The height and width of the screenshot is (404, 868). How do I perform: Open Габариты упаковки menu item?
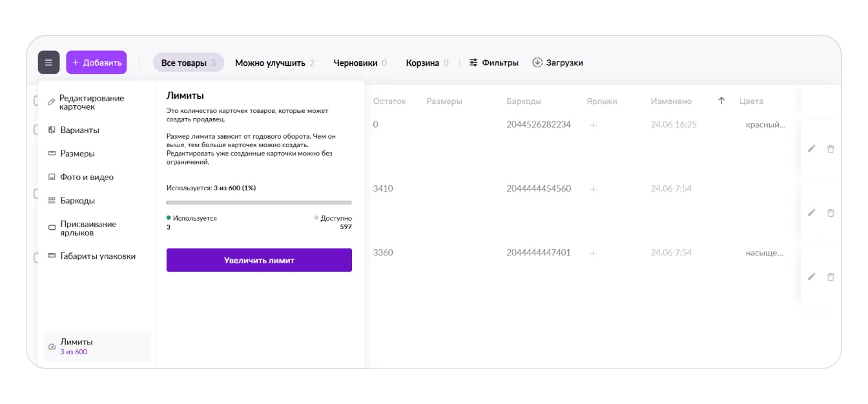[x=98, y=256]
